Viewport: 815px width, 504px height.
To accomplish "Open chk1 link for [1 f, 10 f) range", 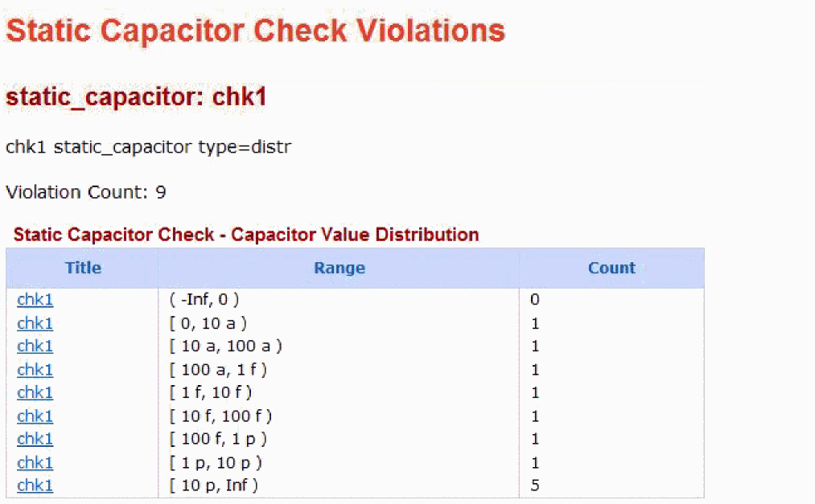I will point(35,392).
